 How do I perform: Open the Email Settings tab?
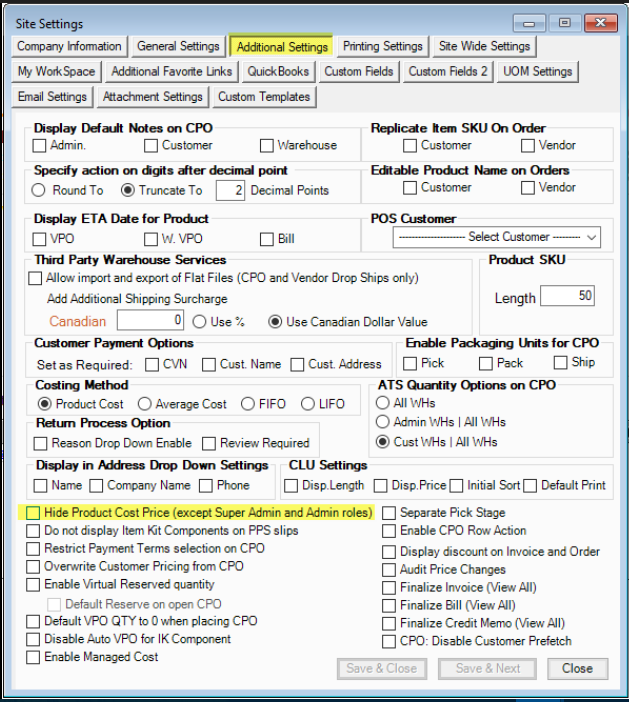tap(52, 97)
